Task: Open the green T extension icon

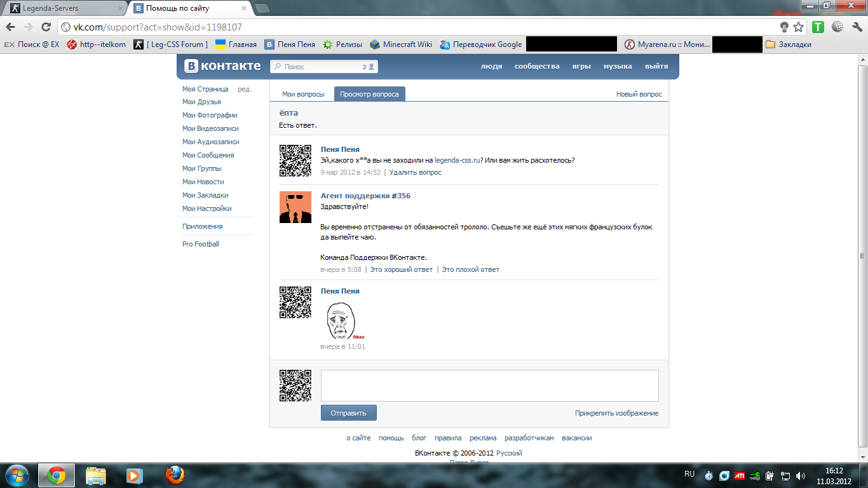Action: [x=818, y=27]
